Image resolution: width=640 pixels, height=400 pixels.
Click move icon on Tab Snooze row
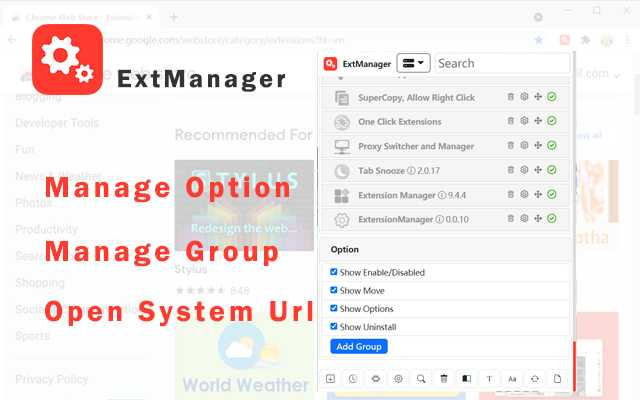coord(538,170)
